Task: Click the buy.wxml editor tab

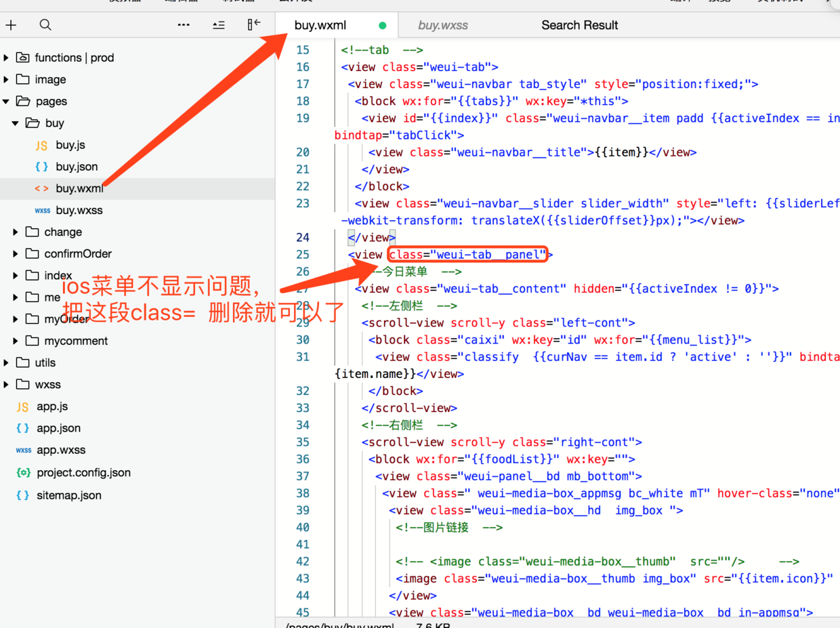Action: point(320,25)
